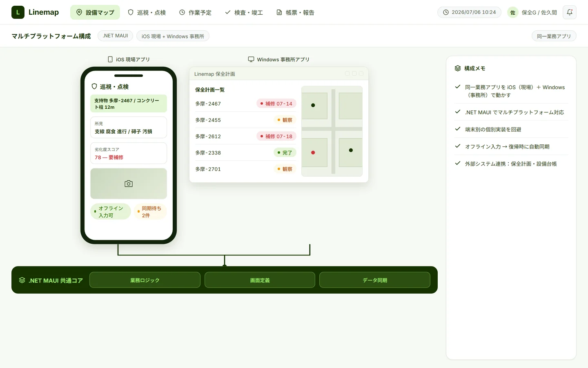588x368 pixels.
Task: Click the 所見 field in the phone
Action: (129, 127)
